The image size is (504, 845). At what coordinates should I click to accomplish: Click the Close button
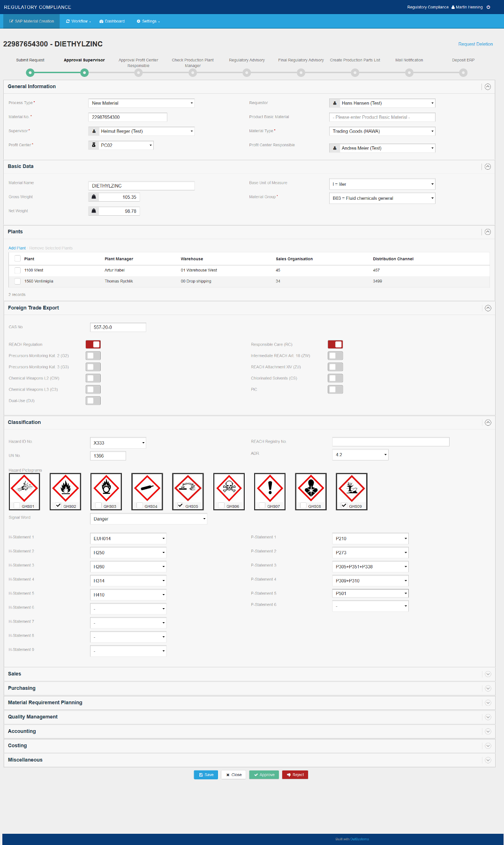pyautogui.click(x=233, y=775)
